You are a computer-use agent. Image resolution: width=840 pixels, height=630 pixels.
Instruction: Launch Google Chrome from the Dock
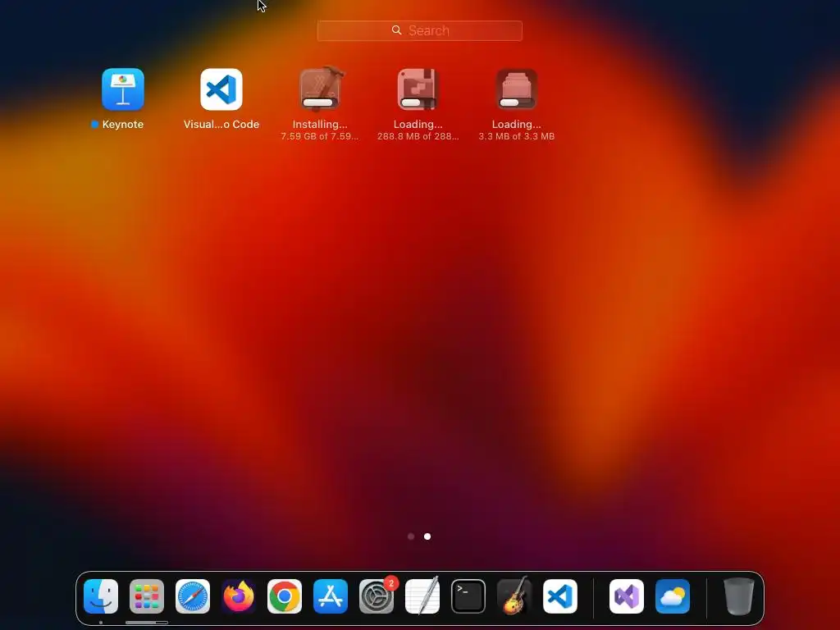pyautogui.click(x=285, y=596)
